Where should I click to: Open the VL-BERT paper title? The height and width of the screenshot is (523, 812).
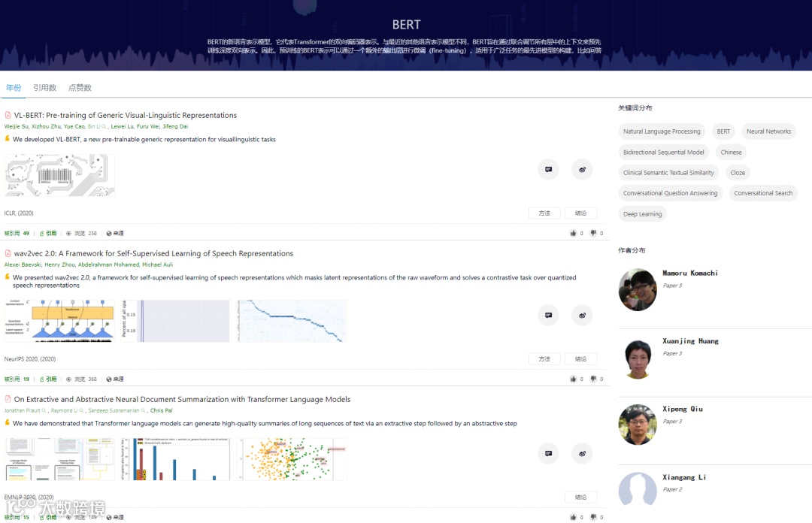[x=126, y=115]
